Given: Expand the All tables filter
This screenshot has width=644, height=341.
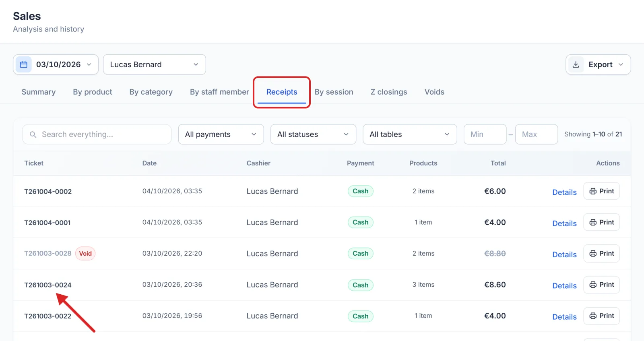Looking at the screenshot, I should click(410, 134).
